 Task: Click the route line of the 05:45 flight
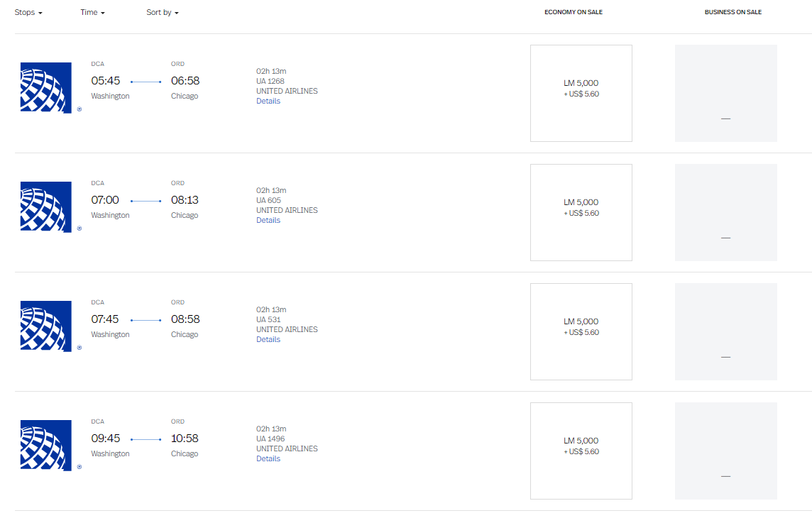point(146,82)
